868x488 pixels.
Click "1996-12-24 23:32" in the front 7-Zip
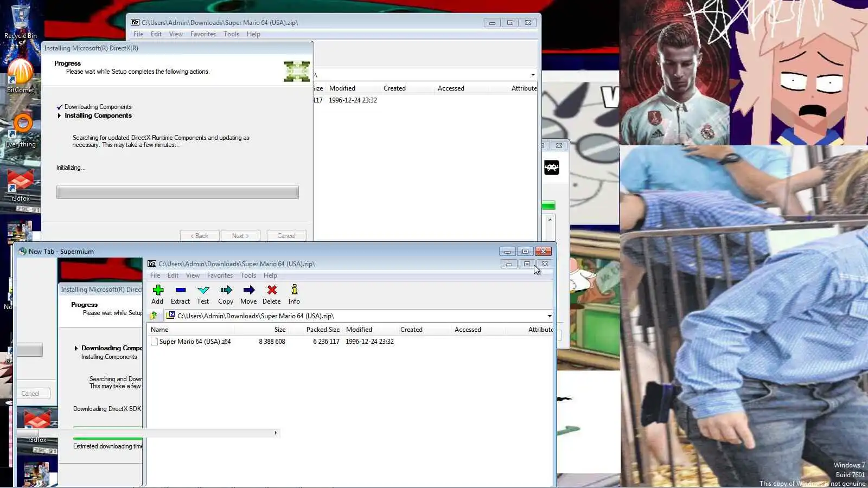click(369, 342)
